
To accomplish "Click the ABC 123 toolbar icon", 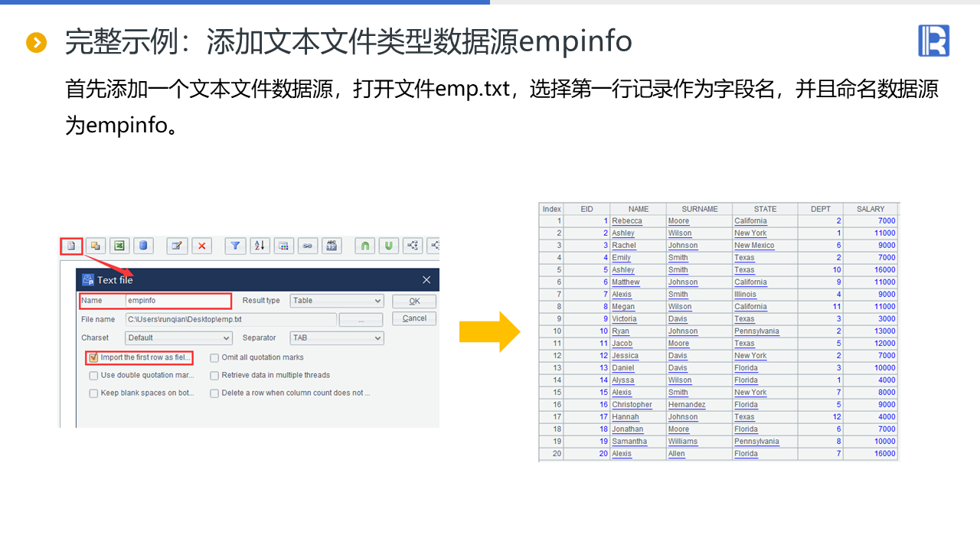I will (332, 246).
